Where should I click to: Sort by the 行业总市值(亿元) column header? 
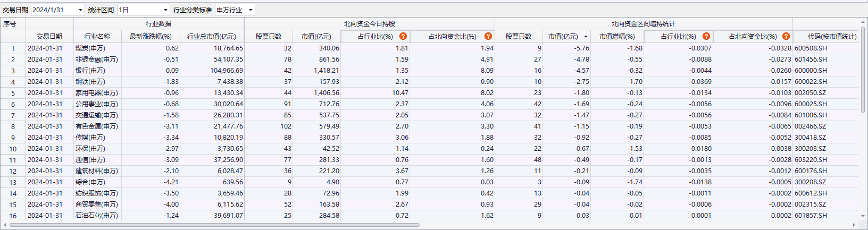(212, 37)
